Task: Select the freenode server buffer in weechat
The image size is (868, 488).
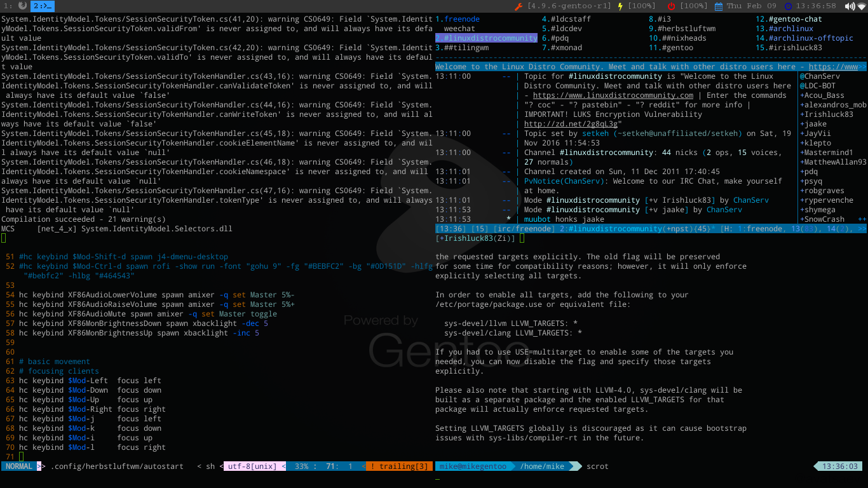Action: (x=458, y=19)
